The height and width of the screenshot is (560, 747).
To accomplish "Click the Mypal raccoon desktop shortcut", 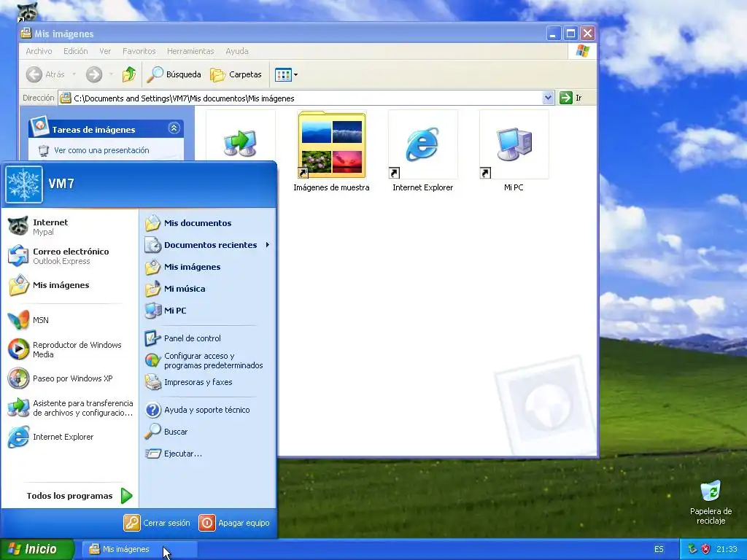I will (26, 12).
